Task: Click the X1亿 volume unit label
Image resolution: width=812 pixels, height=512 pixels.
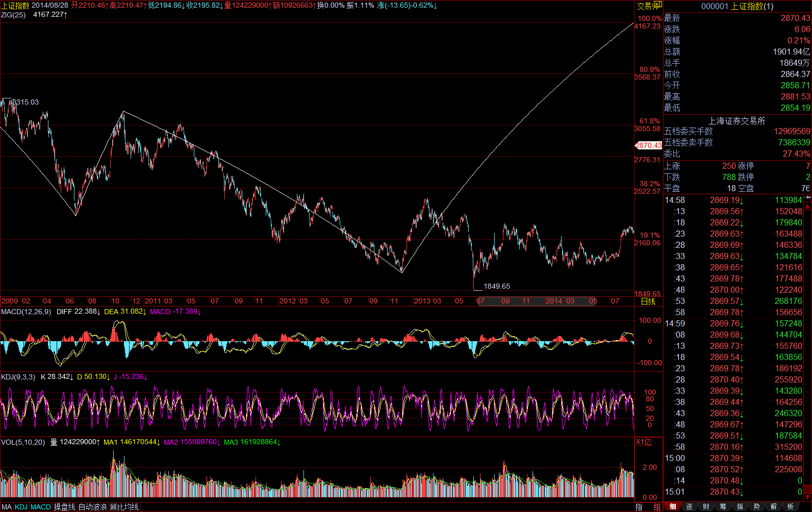Action: (643, 442)
